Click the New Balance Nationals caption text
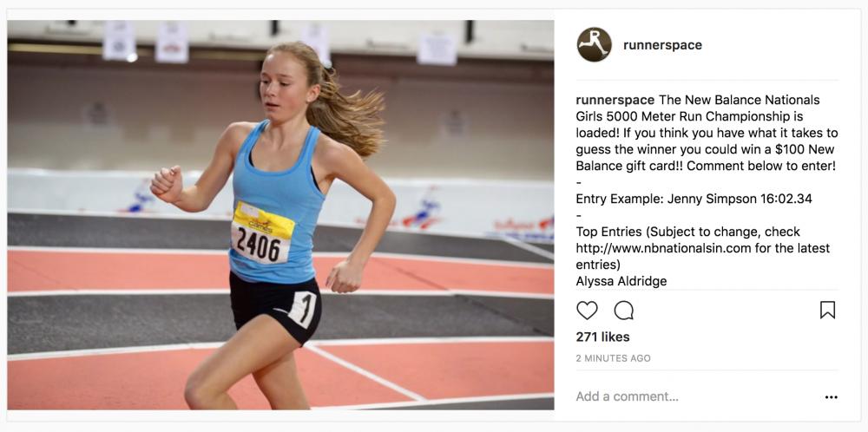 coord(738,100)
